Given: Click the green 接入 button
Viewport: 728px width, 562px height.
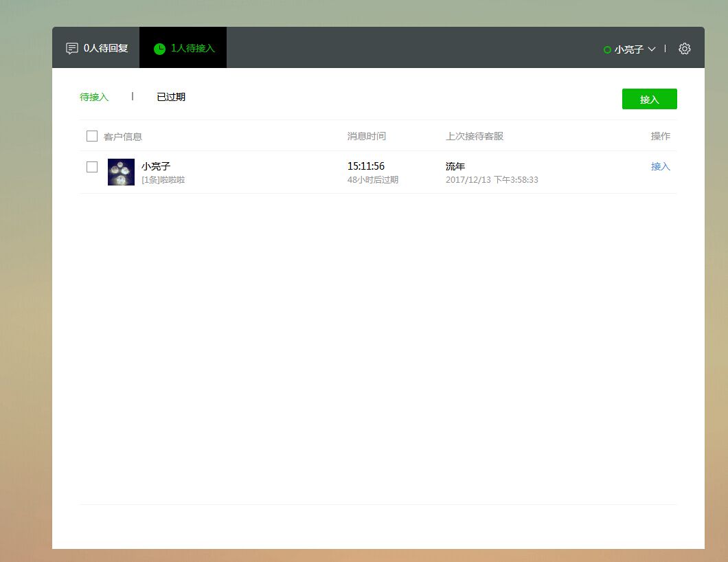Looking at the screenshot, I should (649, 99).
